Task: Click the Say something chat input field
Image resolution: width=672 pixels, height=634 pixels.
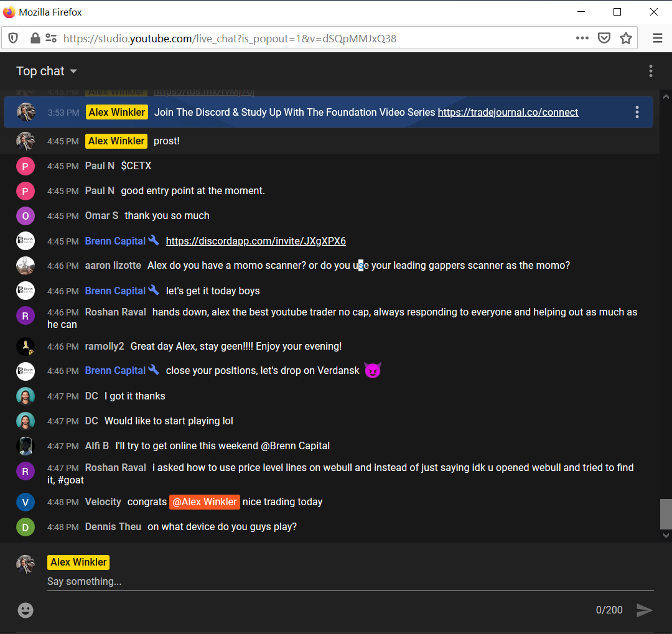Action: coord(249,582)
